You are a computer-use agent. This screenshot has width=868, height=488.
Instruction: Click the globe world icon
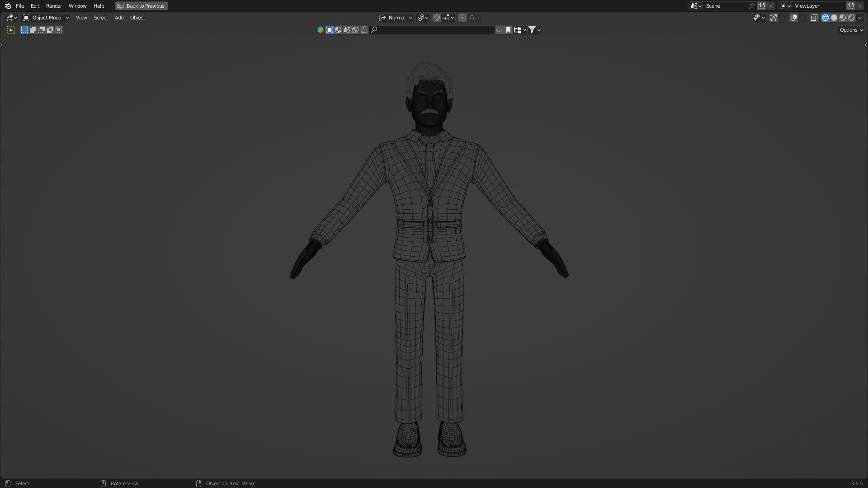pyautogui.click(x=355, y=30)
